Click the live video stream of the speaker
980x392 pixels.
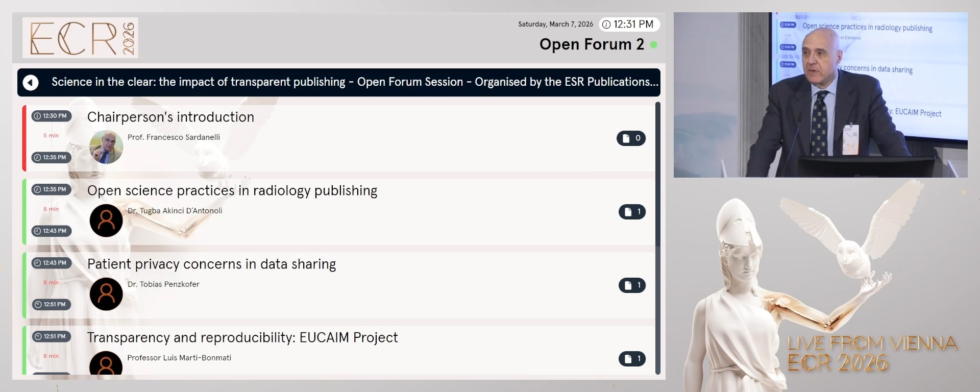(820, 95)
